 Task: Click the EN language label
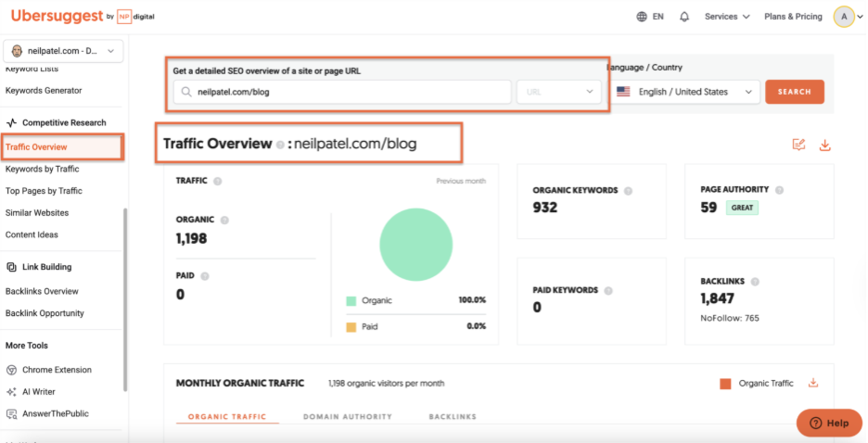(x=657, y=17)
